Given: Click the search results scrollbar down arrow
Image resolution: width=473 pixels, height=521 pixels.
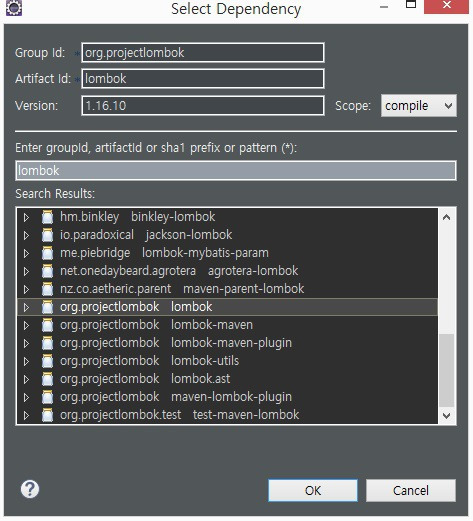Looking at the screenshot, I should pyautogui.click(x=447, y=416).
